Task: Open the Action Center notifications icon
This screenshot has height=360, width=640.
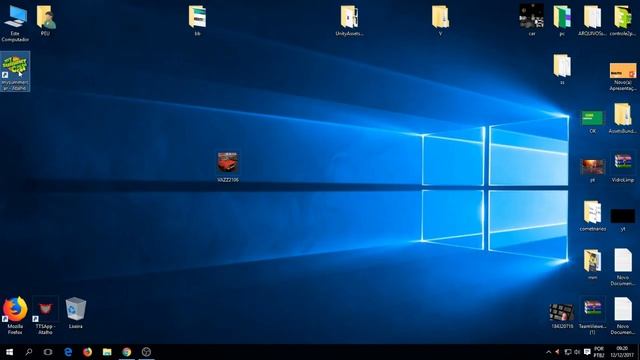Action: (x=587, y=352)
